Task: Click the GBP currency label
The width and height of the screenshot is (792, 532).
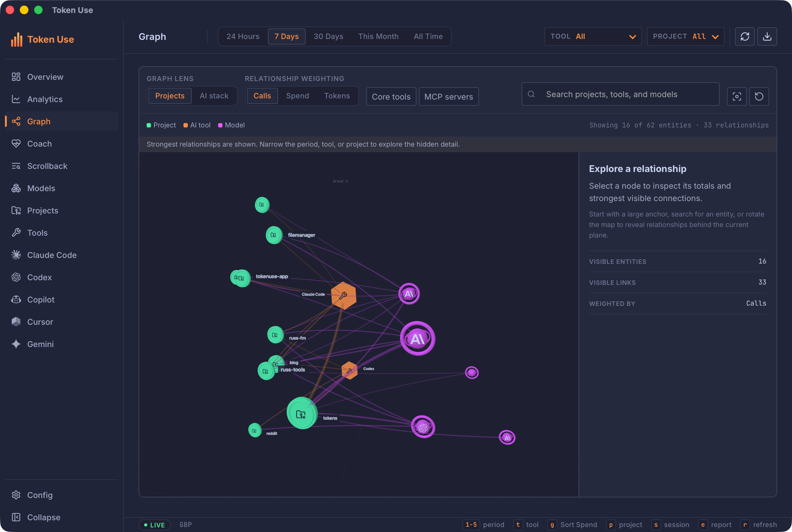Action: click(x=185, y=525)
